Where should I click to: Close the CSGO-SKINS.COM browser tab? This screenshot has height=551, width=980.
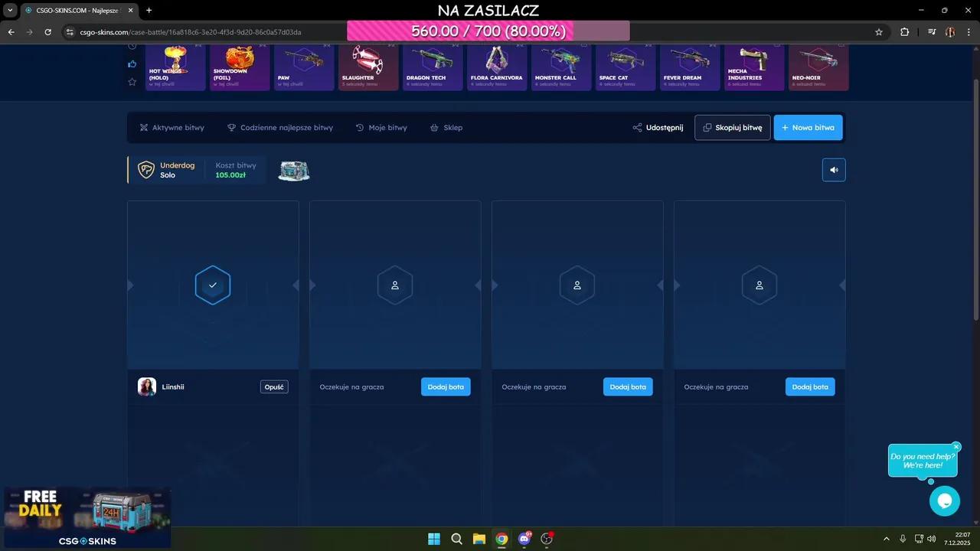coord(130,11)
